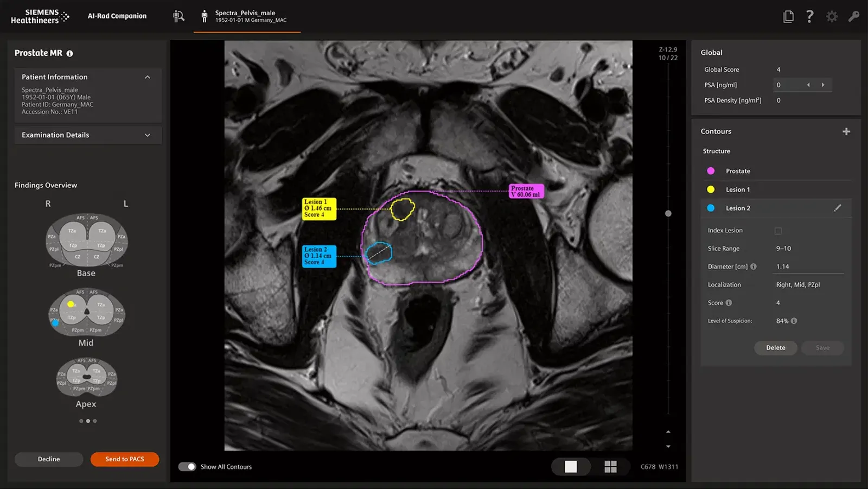Open the patient search icon

(x=178, y=16)
